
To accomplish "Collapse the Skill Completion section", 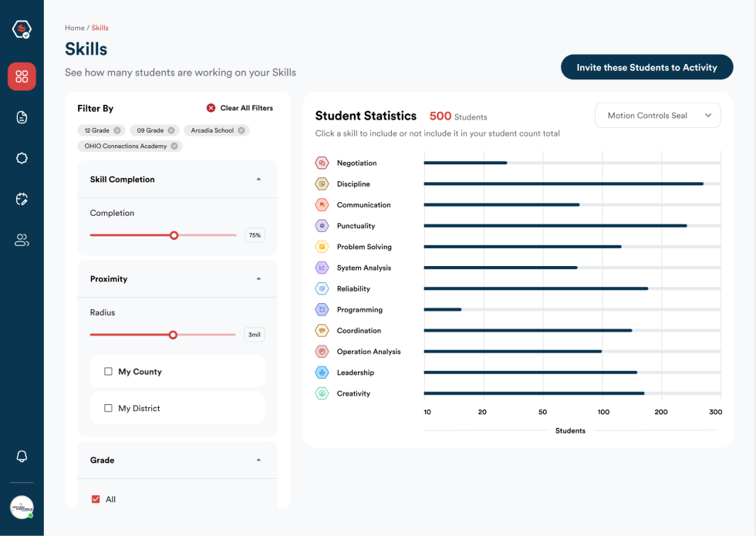I will click(258, 179).
